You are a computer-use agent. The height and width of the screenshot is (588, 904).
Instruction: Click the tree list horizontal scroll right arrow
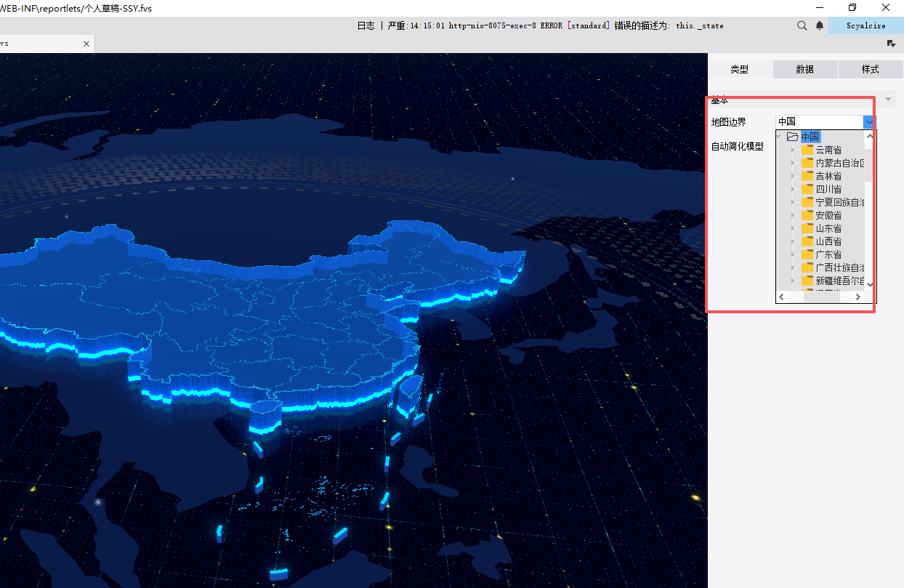point(858,297)
